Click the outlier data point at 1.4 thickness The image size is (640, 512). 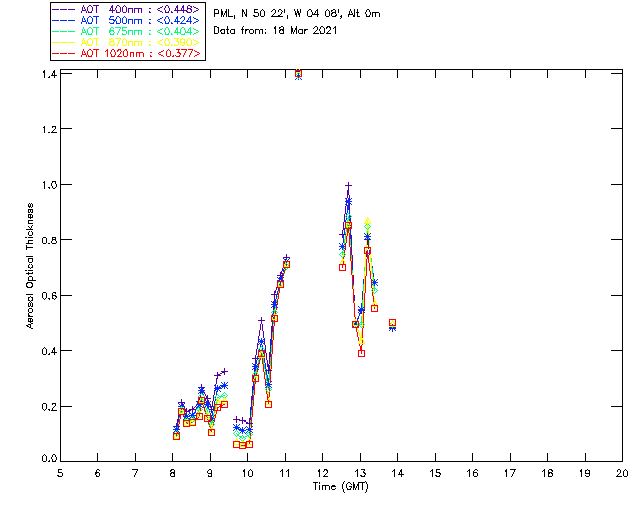click(x=298, y=74)
